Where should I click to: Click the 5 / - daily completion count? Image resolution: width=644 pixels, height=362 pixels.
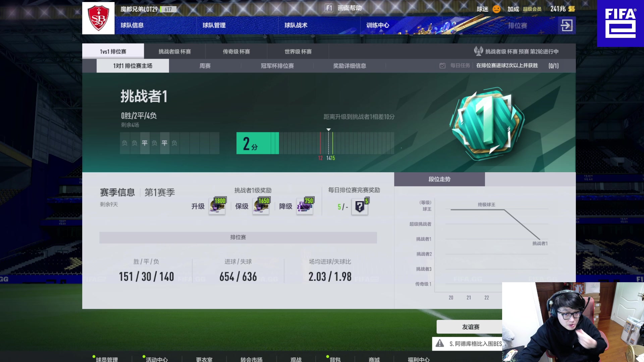click(343, 207)
